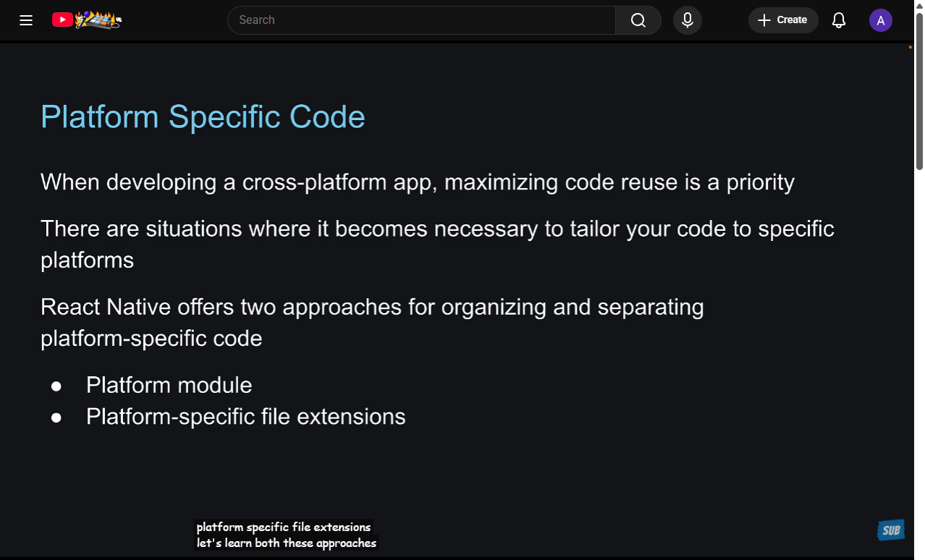The image size is (925, 560).
Task: Open the account avatar menu labeled A
Action: pos(880,20)
